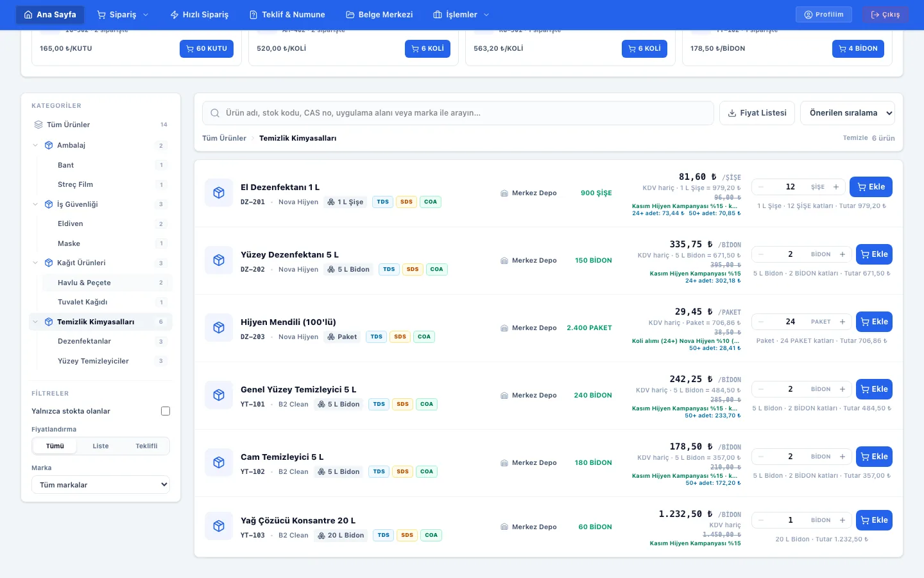Open SDS document for Cam Temizleyici 5 L

(x=403, y=471)
